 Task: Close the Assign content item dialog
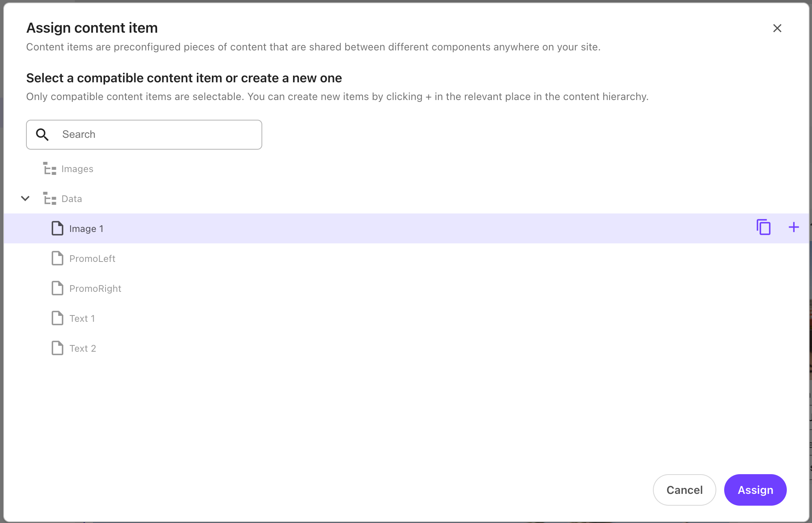(x=777, y=28)
